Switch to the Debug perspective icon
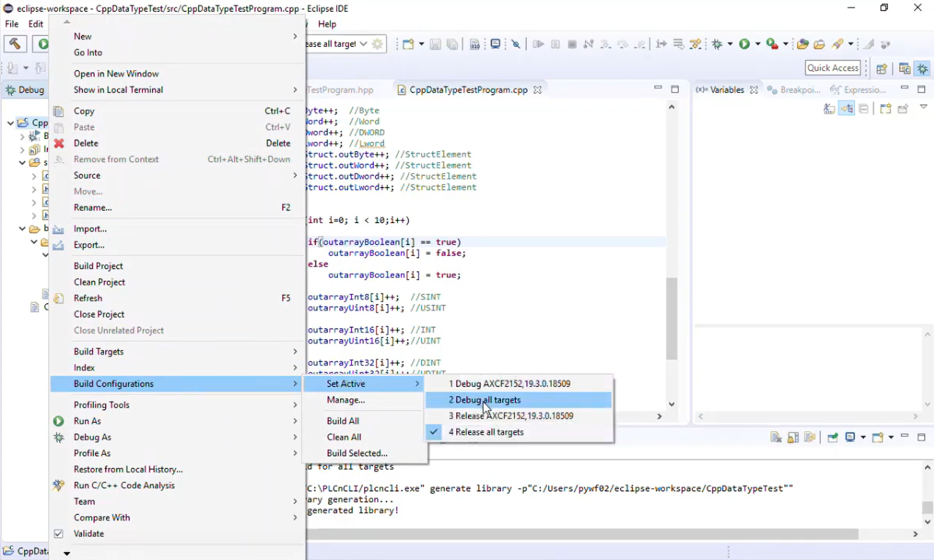Screen dimensions: 934x560 pyautogui.click(x=923, y=68)
